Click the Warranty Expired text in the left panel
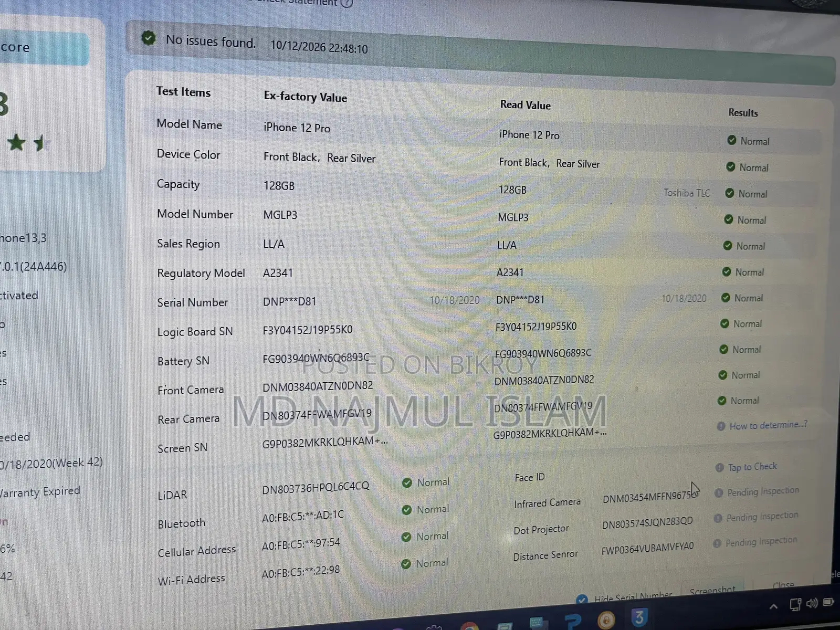 click(40, 491)
